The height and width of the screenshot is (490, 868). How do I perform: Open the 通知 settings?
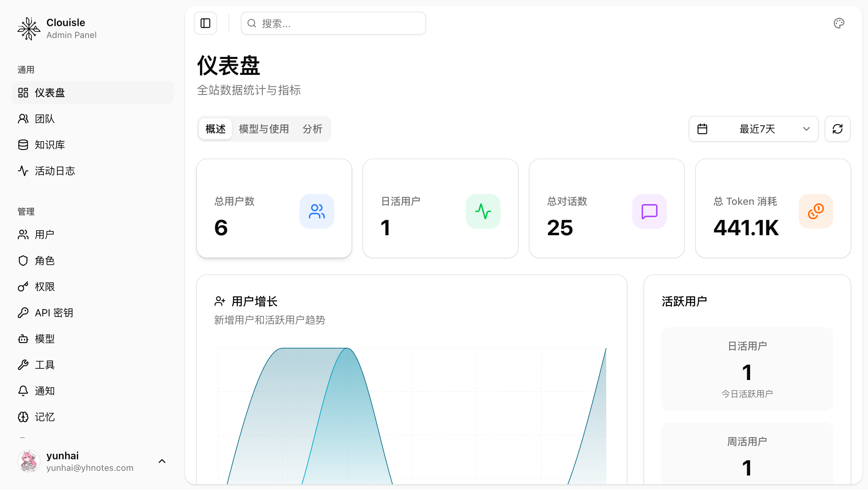pyautogui.click(x=44, y=391)
